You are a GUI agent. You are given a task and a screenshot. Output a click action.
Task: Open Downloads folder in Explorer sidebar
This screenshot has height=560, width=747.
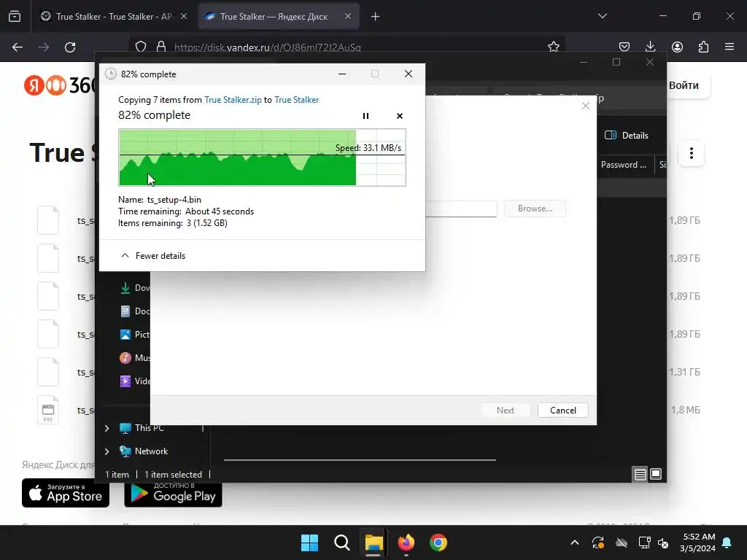tap(134, 287)
